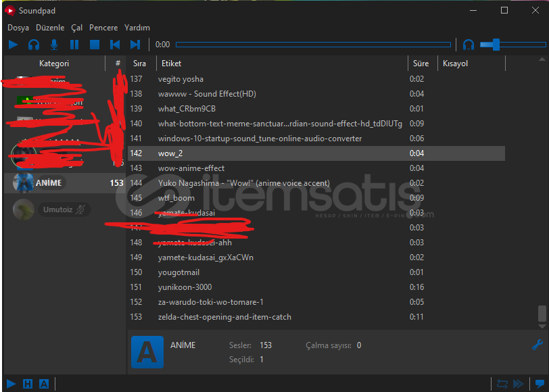Image resolution: width=549 pixels, height=392 pixels.
Task: Select the 'Yuko Nagashima' Wow sound
Action: (x=316, y=183)
